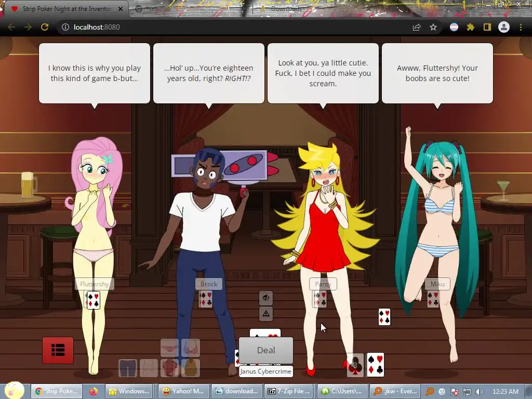Switch to the Downloads browser tab
This screenshot has height=399, width=532.
286,9
